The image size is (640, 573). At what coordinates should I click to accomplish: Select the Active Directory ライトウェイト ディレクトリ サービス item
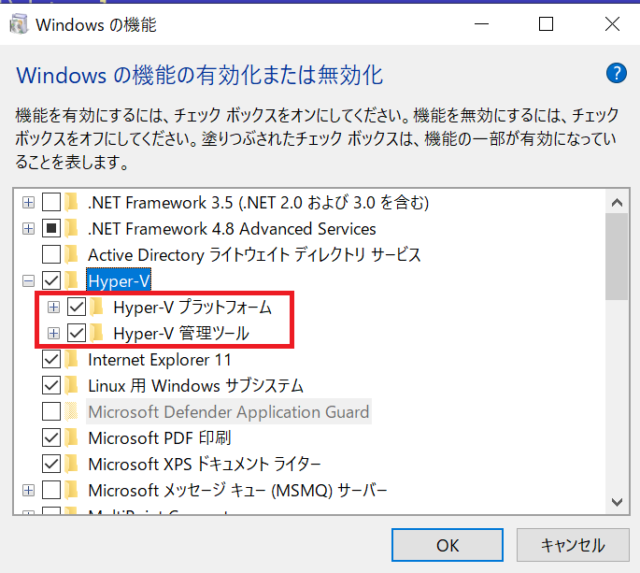point(254,255)
